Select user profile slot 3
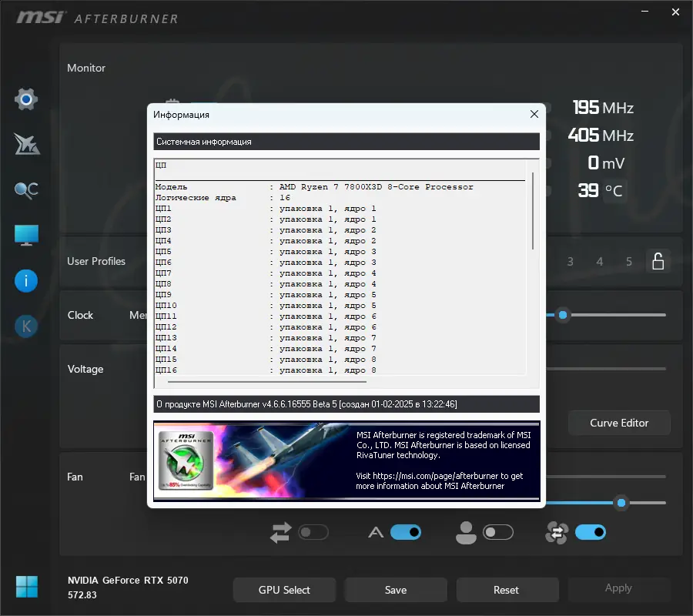 click(x=570, y=262)
